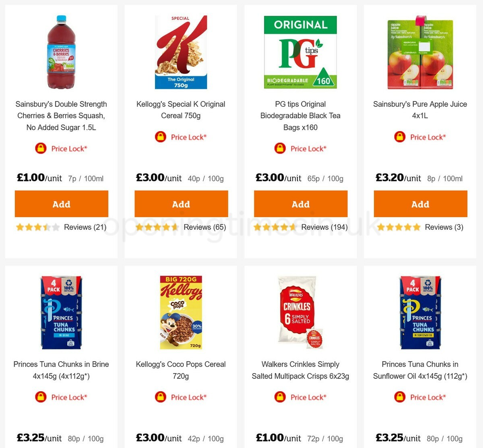Add Kellogg's Special K Original Cereal to basket

pos(181,204)
